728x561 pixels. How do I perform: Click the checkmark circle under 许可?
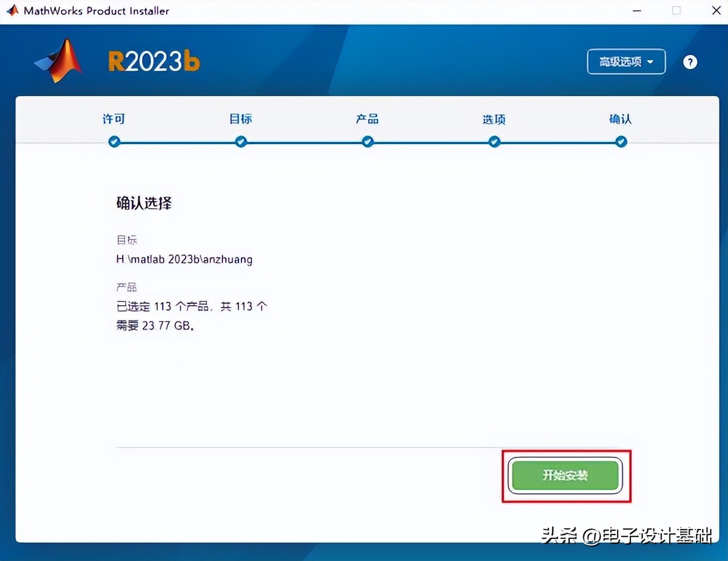pyautogui.click(x=114, y=142)
